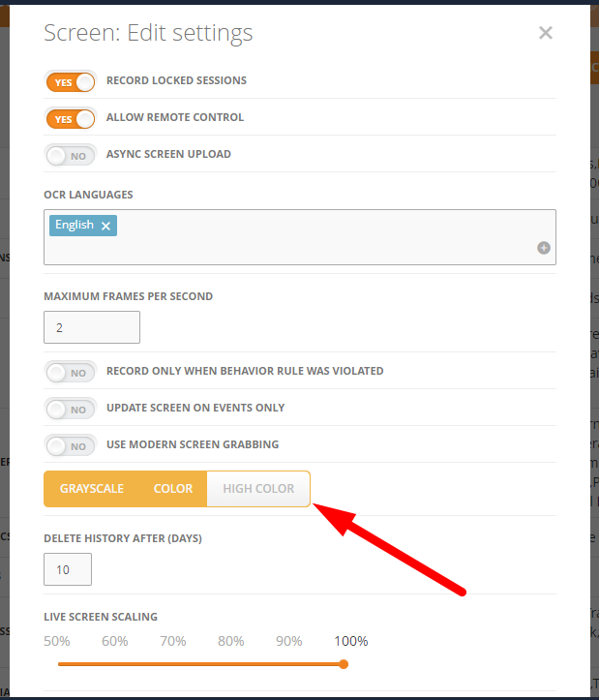
Task: Turn on record only when behavior rule violated
Action: [71, 373]
